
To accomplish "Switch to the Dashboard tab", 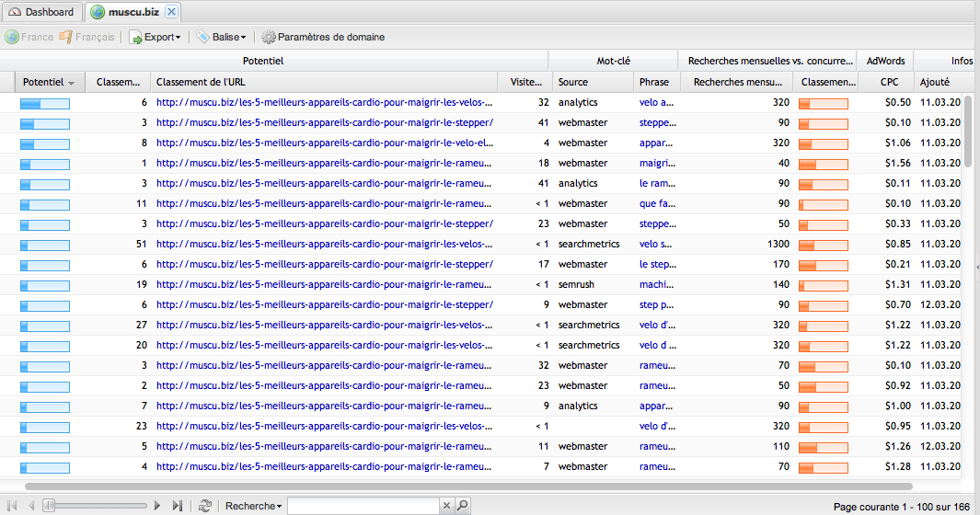I will [x=41, y=12].
